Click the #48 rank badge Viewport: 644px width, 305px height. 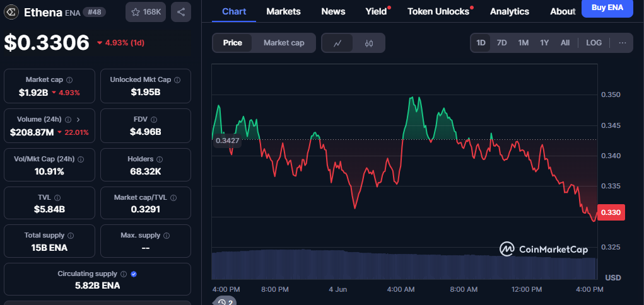pyautogui.click(x=95, y=12)
